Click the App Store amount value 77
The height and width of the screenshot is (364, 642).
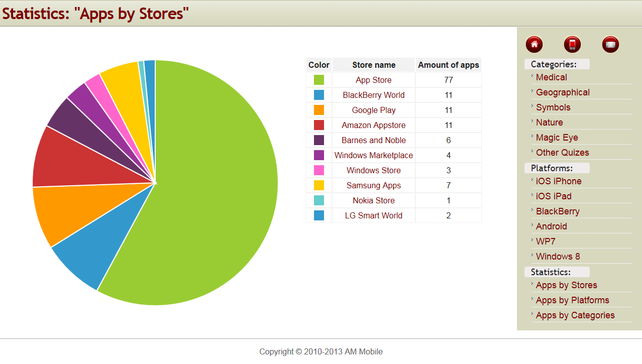coord(449,80)
